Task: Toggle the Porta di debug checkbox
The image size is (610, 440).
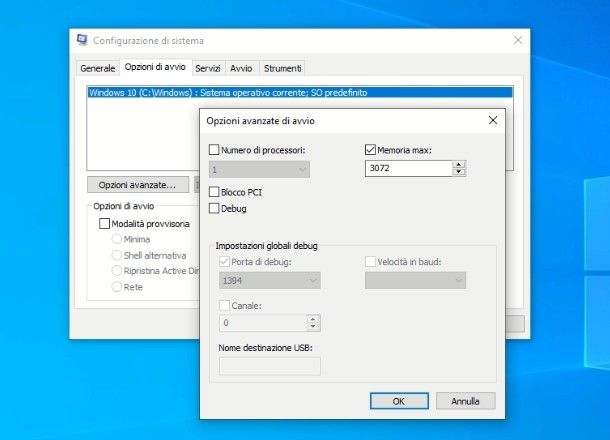Action: [x=224, y=261]
